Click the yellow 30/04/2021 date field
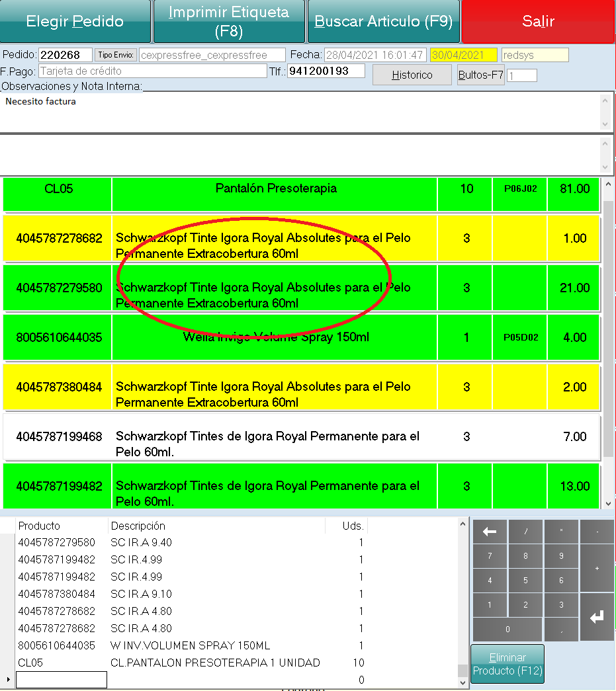616x691 pixels. [x=463, y=55]
